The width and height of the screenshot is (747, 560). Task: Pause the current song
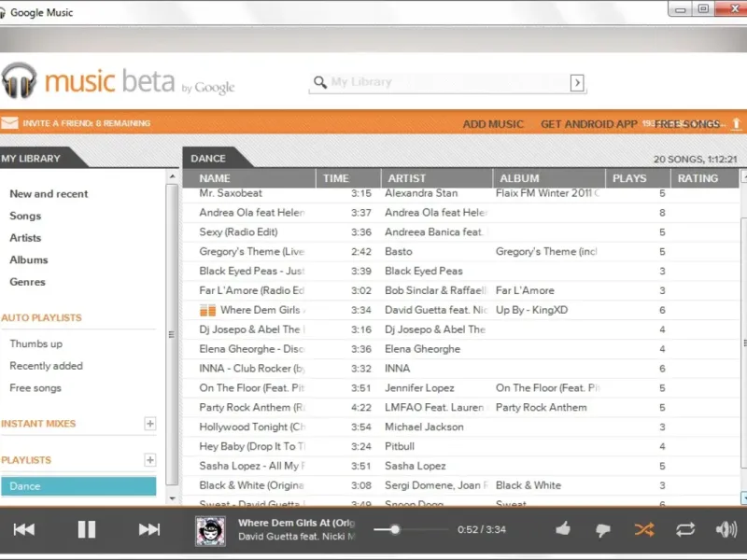(87, 529)
